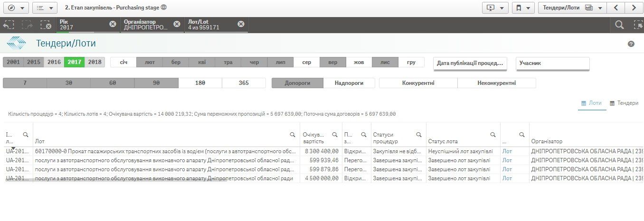Screen dimensions: 644x221
Task: Select year 2015
Action: click(34, 62)
